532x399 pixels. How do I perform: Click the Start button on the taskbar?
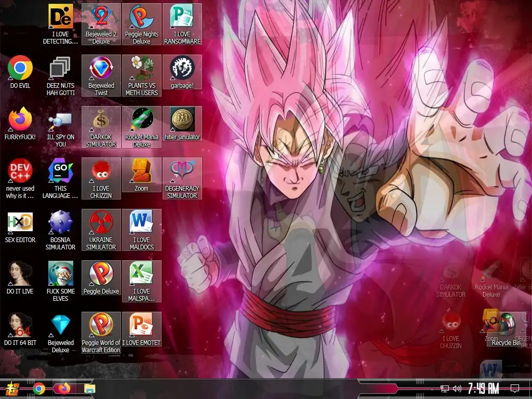(11, 389)
